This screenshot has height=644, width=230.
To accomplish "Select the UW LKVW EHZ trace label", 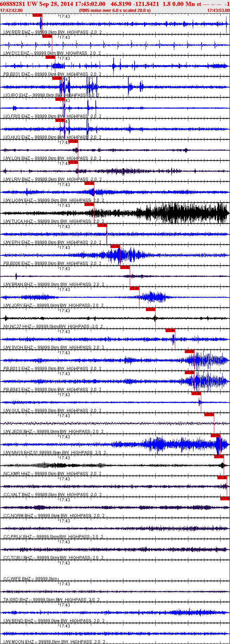I will pyautogui.click(x=54, y=200).
